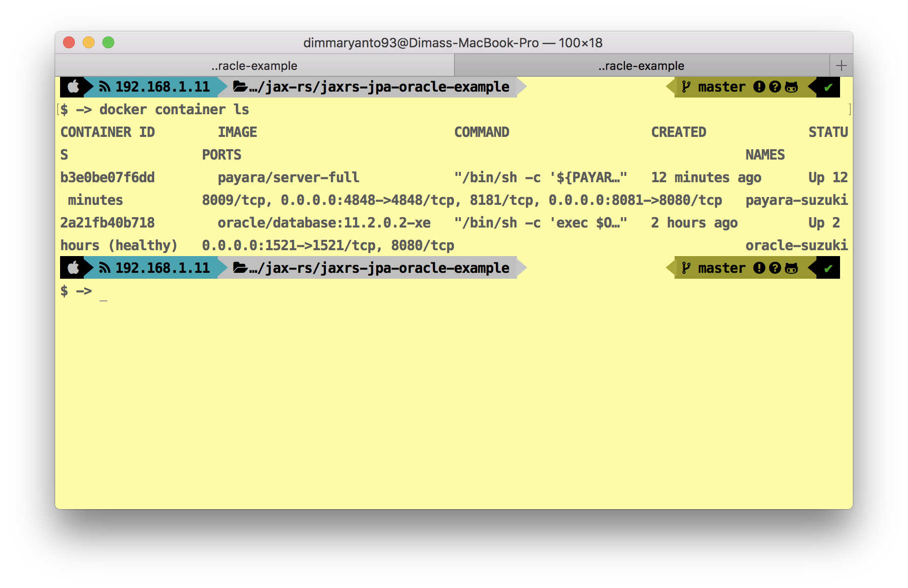Click the GitHub cat icon in top prompt
Image resolution: width=908 pixels, height=588 pixels.
click(x=791, y=87)
